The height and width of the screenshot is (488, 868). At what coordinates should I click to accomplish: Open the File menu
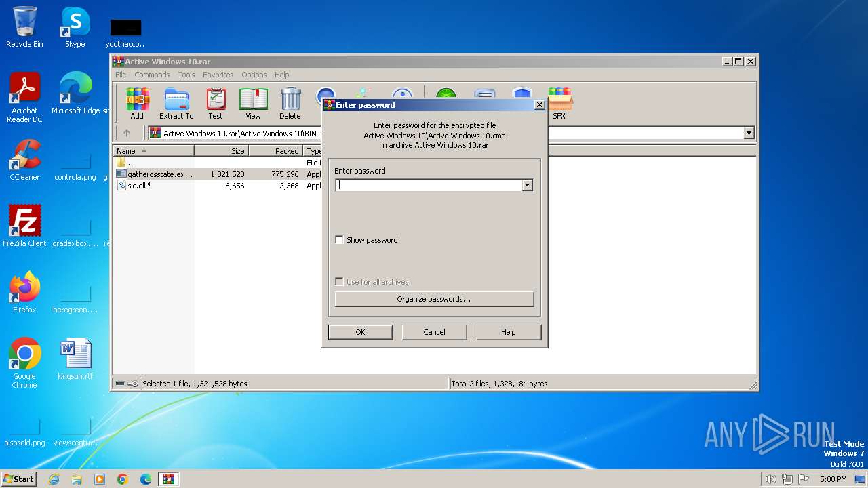(121, 75)
